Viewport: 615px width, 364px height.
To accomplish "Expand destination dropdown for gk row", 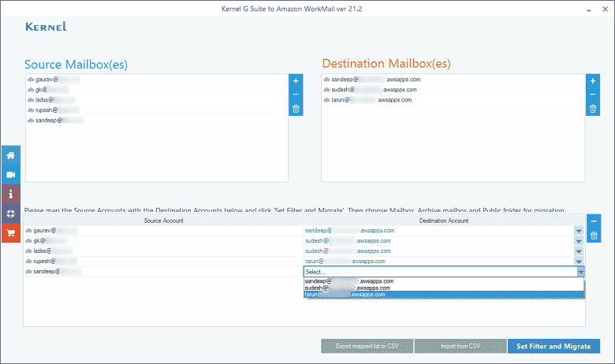I will [x=579, y=241].
